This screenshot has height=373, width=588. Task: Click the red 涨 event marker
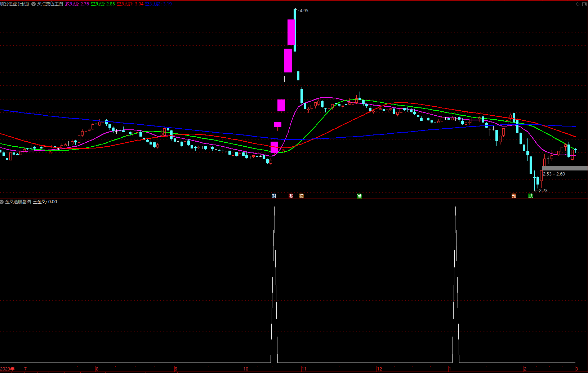pos(291,196)
